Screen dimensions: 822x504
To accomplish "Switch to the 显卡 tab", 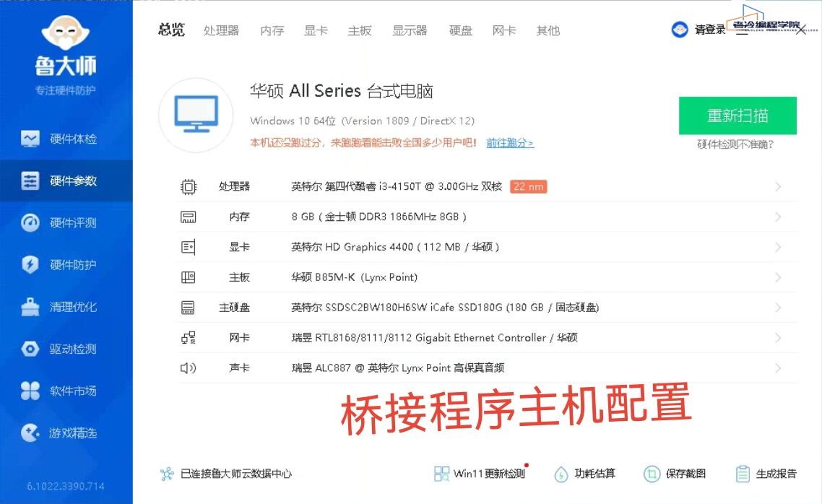I will [x=316, y=30].
